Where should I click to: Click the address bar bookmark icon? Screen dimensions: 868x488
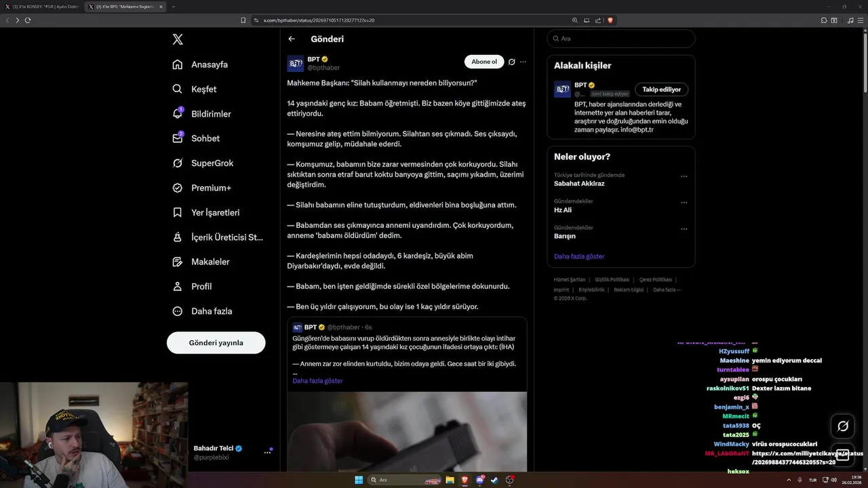point(243,20)
